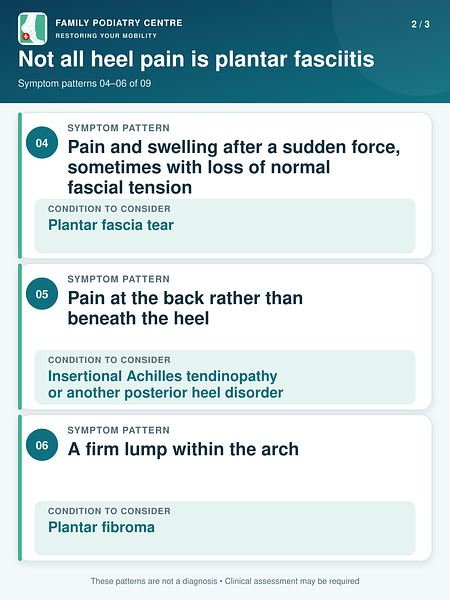Select the 06 numbered circle badge
The width and height of the screenshot is (450, 600).
point(42,445)
